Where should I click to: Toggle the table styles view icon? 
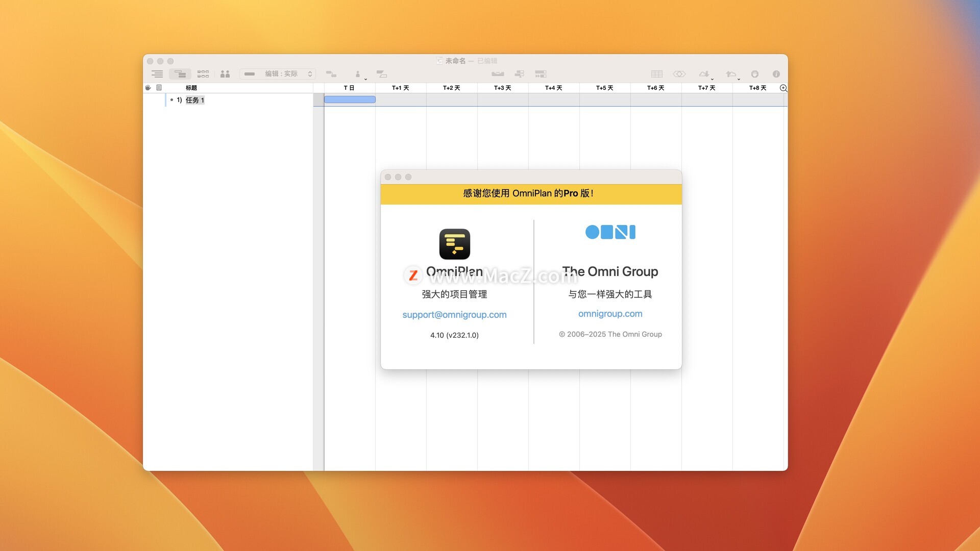tap(656, 74)
